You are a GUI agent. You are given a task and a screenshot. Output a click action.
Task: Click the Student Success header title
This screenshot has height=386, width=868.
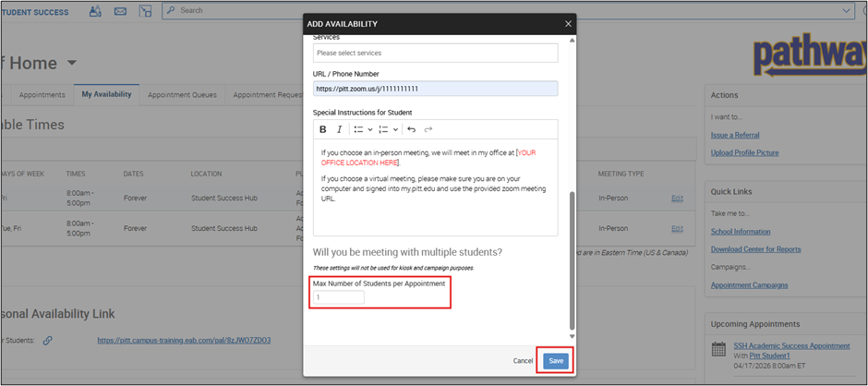pyautogui.click(x=35, y=12)
